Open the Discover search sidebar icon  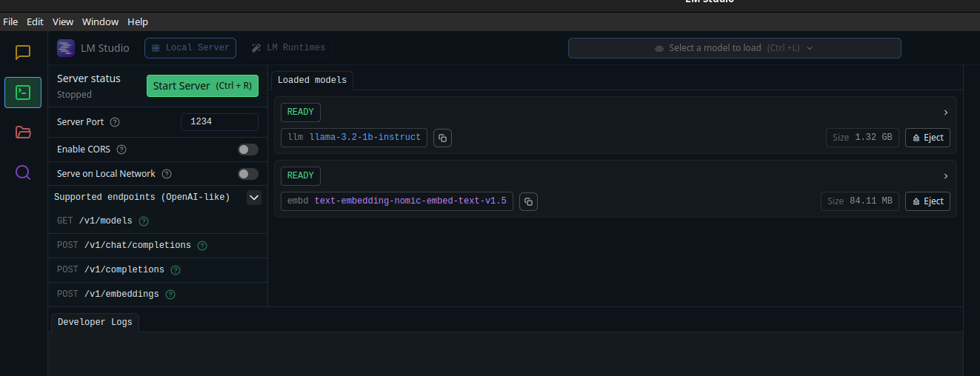(x=23, y=172)
